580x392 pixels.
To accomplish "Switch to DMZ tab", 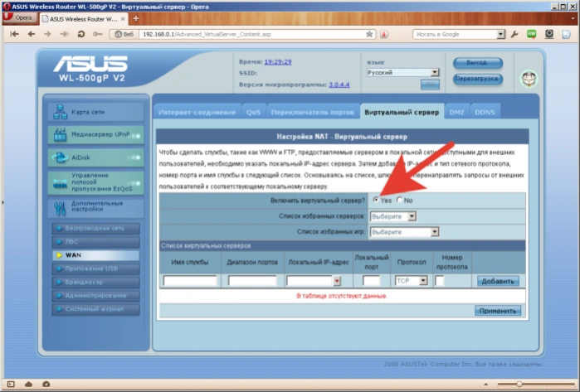I will (x=456, y=113).
